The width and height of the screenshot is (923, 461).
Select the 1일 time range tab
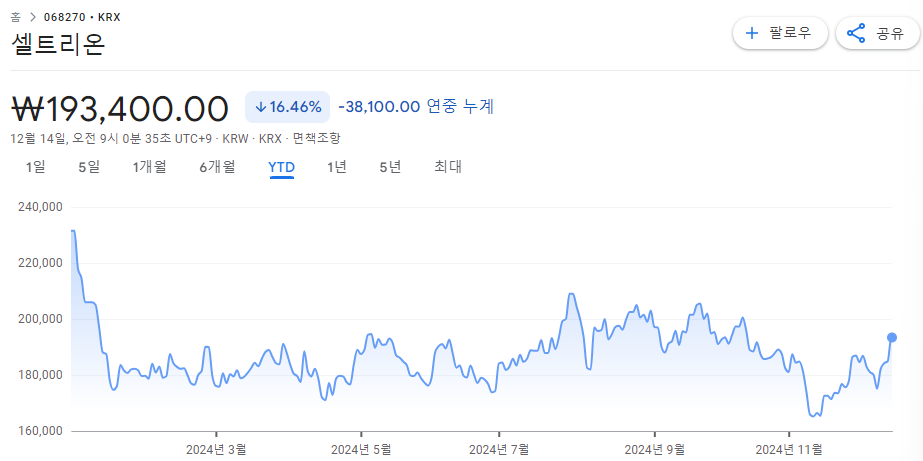pos(35,167)
